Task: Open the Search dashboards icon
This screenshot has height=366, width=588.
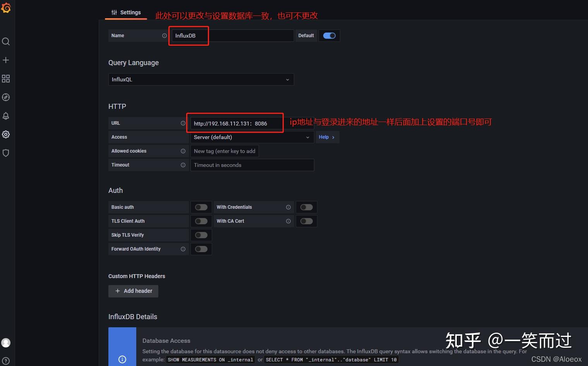Action: [x=6, y=41]
